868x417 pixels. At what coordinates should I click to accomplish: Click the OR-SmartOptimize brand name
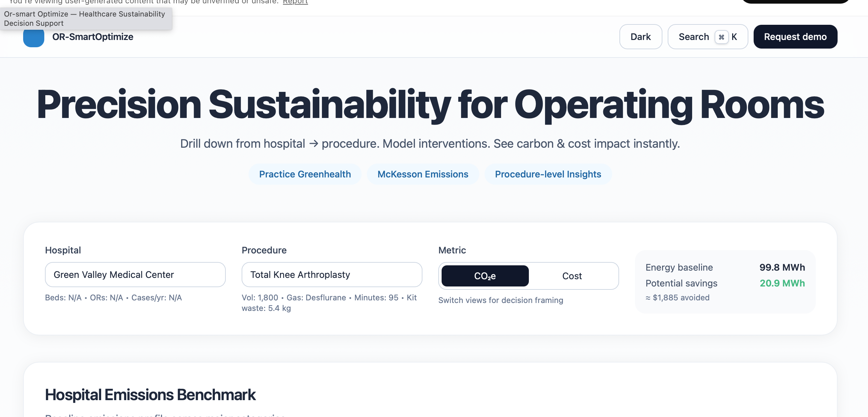(93, 37)
